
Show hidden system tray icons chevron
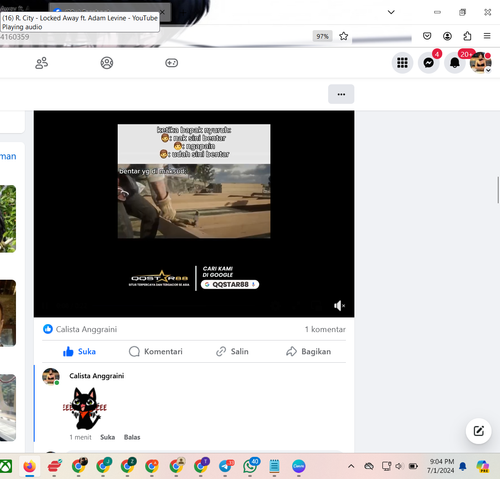tap(351, 466)
